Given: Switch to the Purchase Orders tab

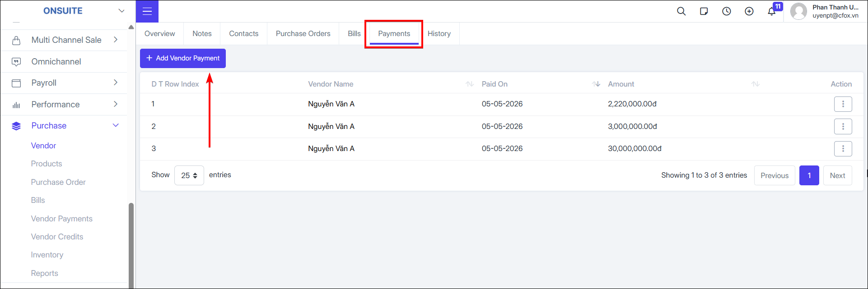Looking at the screenshot, I should pyautogui.click(x=303, y=34).
